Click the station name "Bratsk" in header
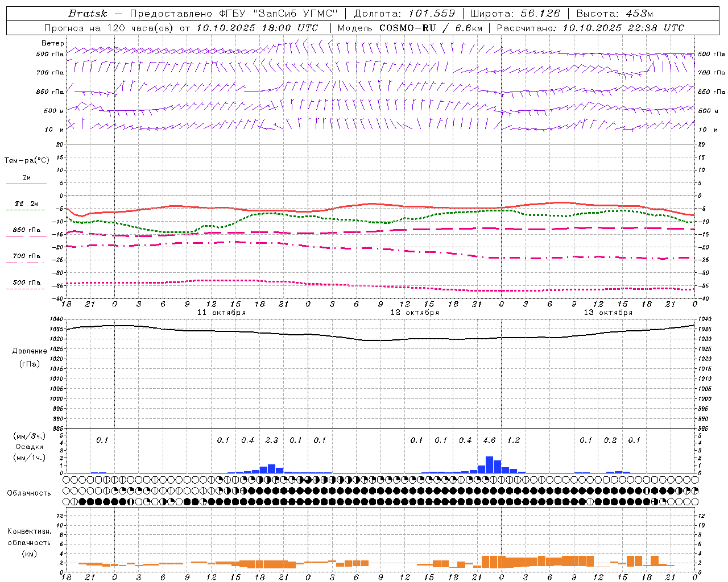The image size is (728, 582). tap(88, 14)
